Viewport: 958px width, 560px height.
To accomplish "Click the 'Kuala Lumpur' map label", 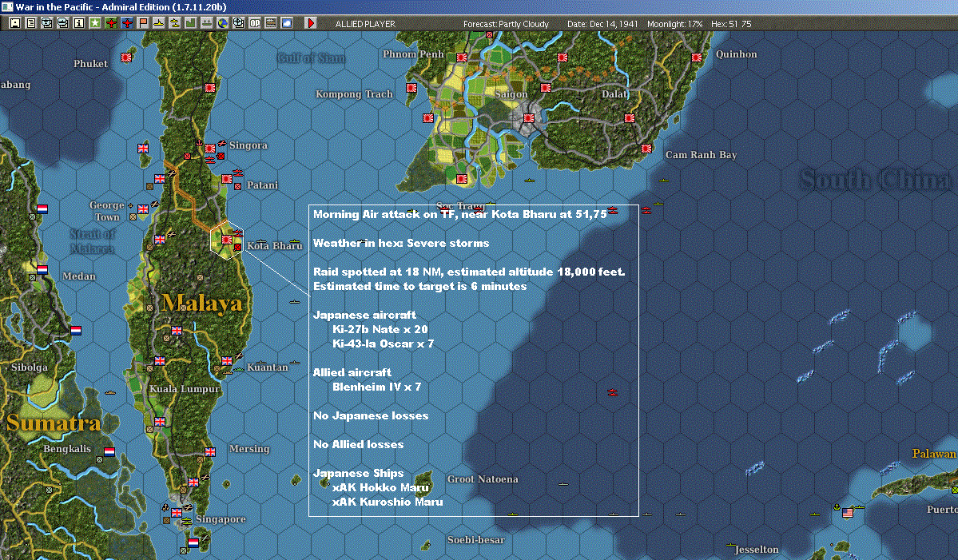I will click(184, 389).
